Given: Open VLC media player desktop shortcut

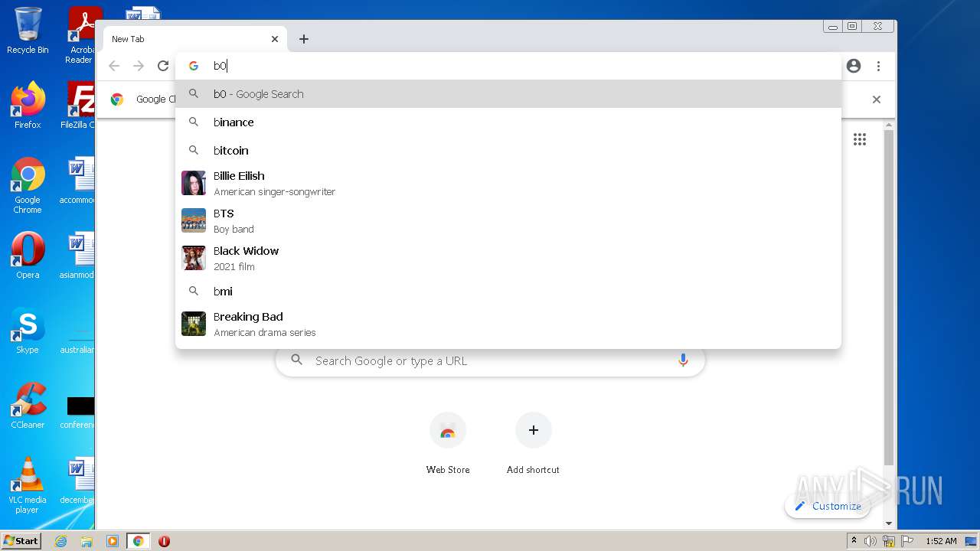Looking at the screenshot, I should [28, 485].
